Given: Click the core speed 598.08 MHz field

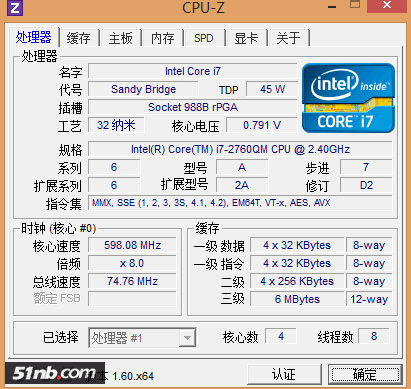Looking at the screenshot, I should point(132,245).
